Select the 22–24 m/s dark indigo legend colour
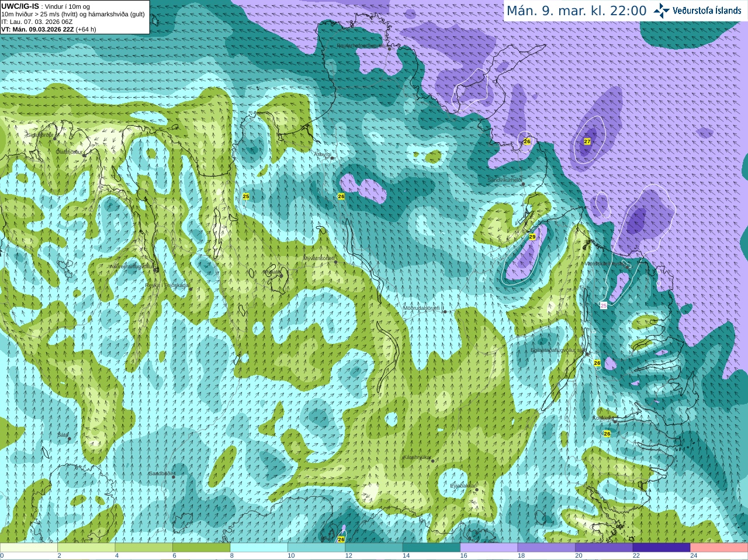This screenshot has height=560, width=748. (x=662, y=548)
